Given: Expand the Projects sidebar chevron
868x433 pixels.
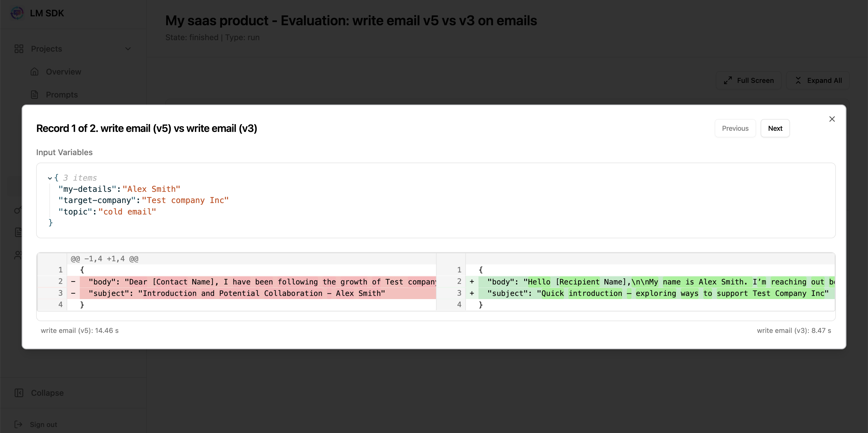Looking at the screenshot, I should tap(128, 49).
